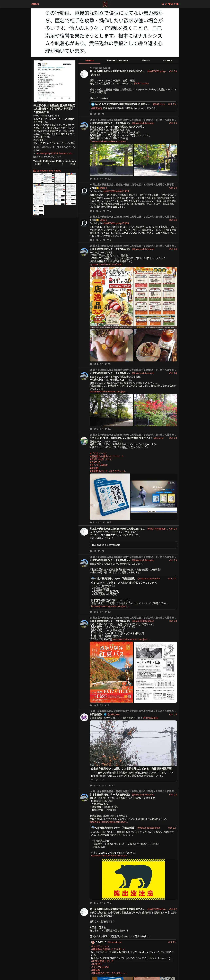Open the RSS feed icon in the top bar
The height and width of the screenshot is (980, 210).
pyautogui.click(x=166, y=4)
